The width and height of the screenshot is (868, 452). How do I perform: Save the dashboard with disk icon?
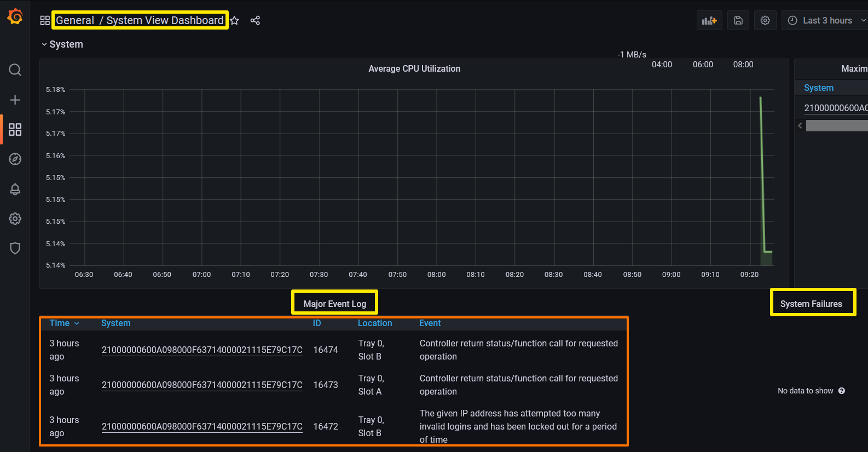point(738,20)
